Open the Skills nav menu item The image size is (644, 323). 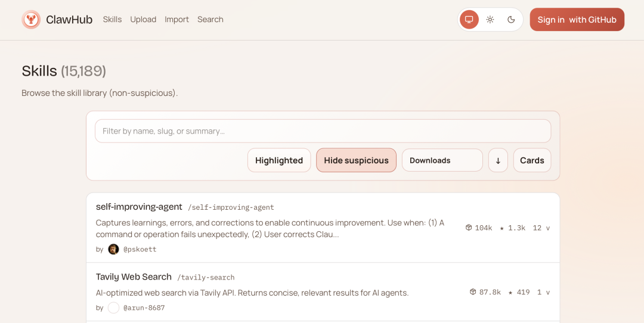112,20
